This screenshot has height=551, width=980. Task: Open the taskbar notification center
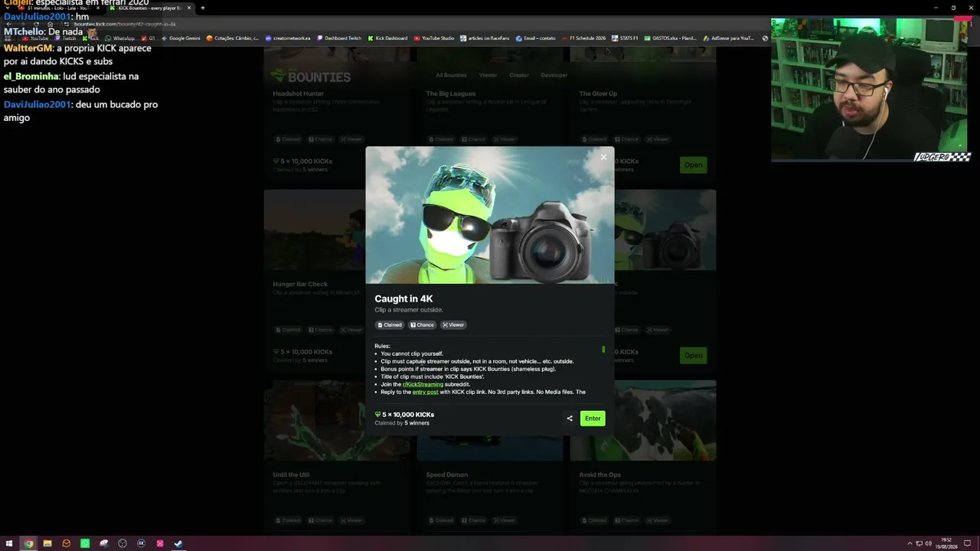pos(967,543)
